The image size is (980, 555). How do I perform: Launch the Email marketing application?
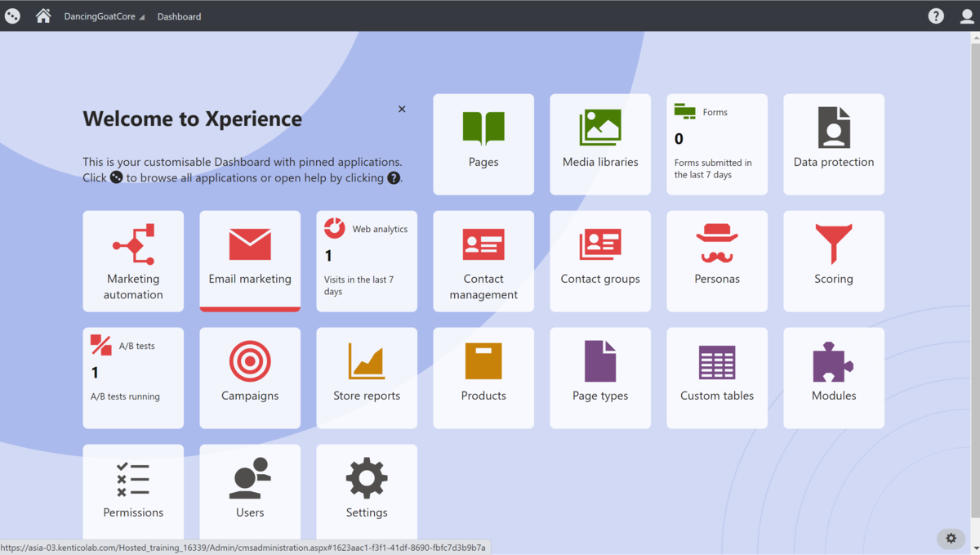tap(250, 261)
